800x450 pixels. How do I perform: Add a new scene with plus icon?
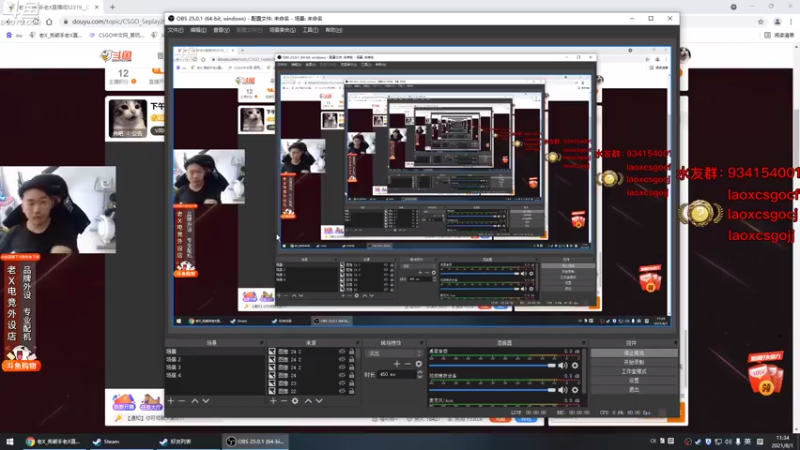[171, 401]
